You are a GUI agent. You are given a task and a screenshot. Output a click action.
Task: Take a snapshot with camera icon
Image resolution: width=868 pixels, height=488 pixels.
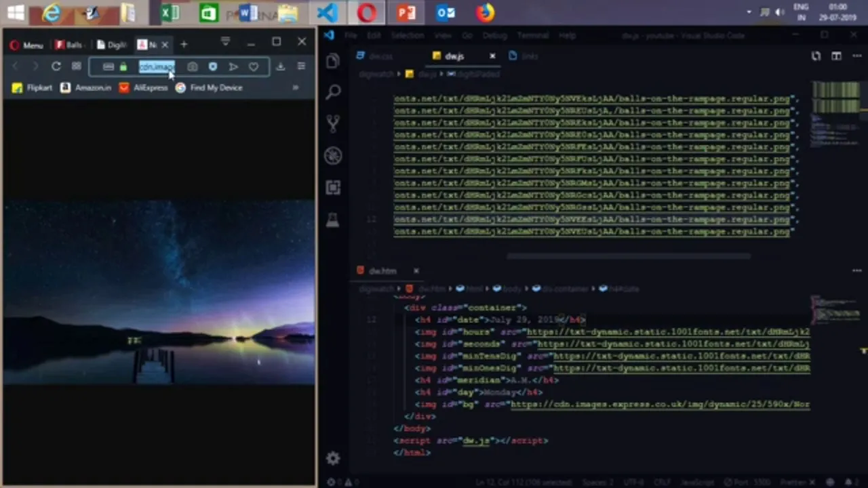(193, 66)
